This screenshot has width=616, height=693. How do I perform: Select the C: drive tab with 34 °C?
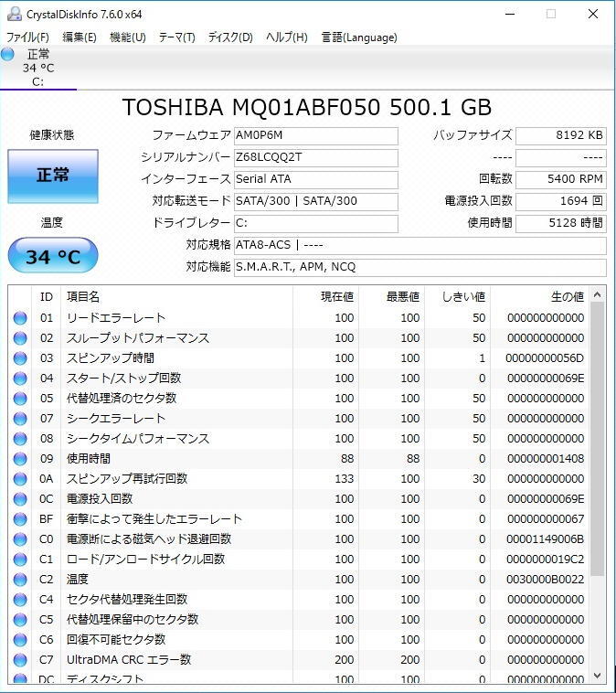point(38,68)
